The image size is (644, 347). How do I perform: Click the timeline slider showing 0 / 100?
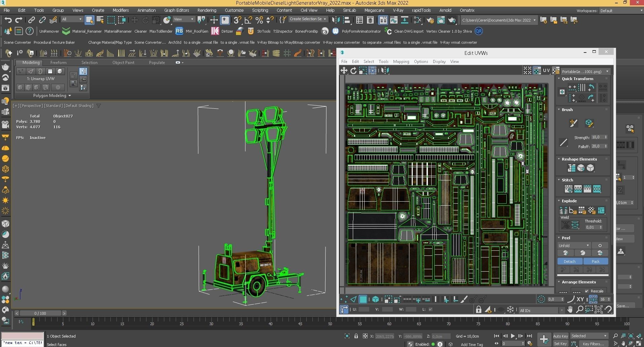click(40, 313)
